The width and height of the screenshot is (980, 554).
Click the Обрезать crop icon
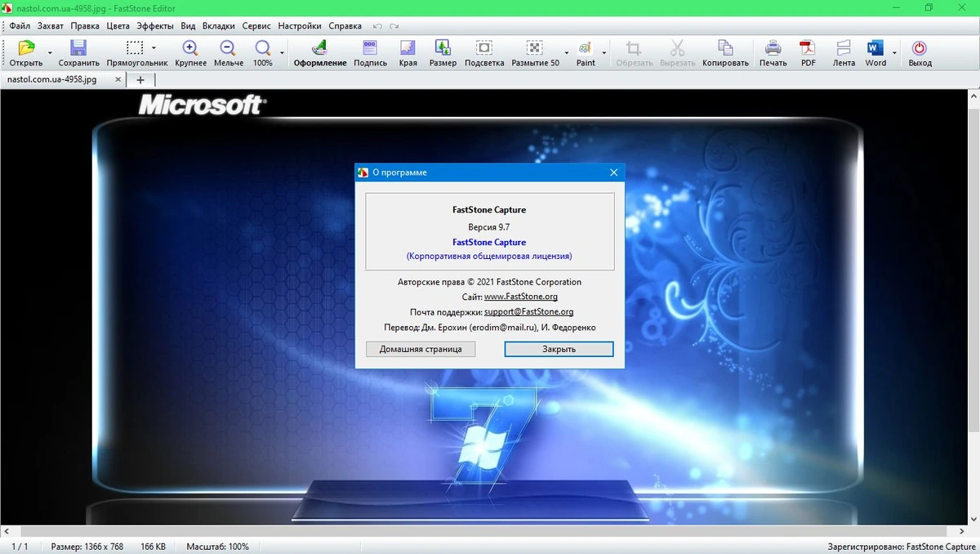click(x=634, y=48)
